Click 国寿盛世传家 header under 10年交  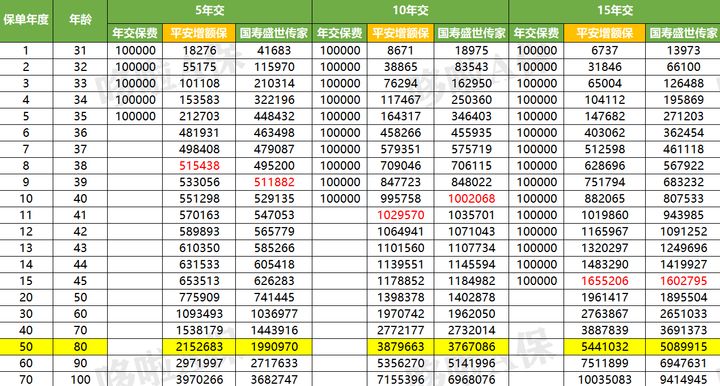[471, 33]
